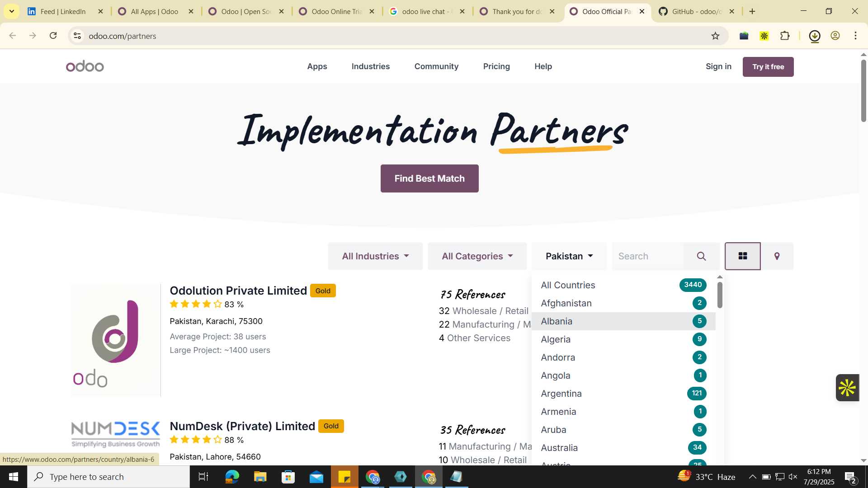
Task: Collapse the Pakistan country dropdown
Action: click(569, 256)
